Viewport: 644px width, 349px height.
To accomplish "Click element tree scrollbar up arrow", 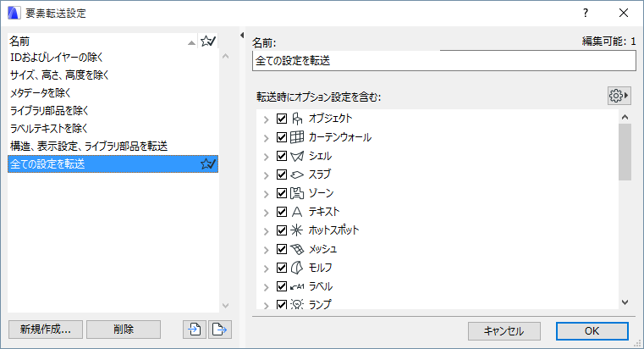I will tap(625, 117).
